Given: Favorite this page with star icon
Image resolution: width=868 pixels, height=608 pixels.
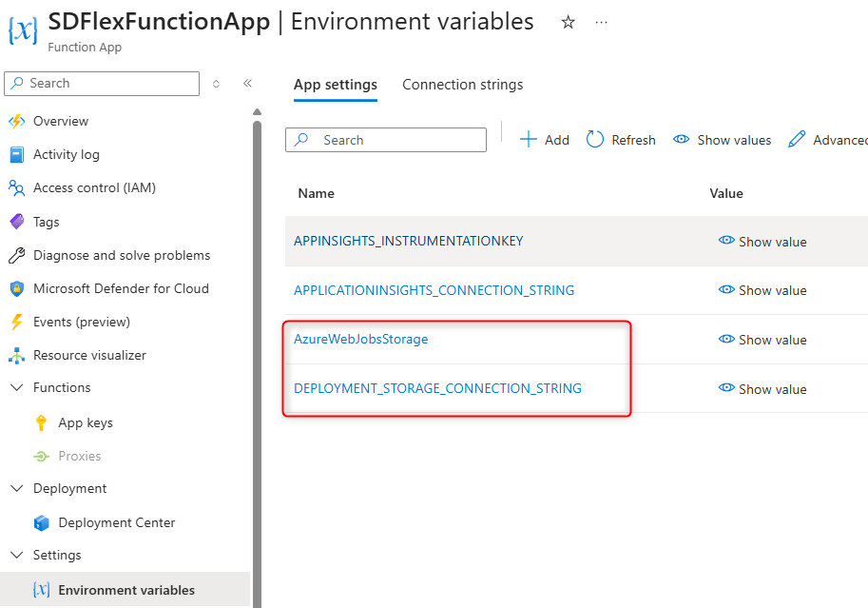Looking at the screenshot, I should click(568, 22).
